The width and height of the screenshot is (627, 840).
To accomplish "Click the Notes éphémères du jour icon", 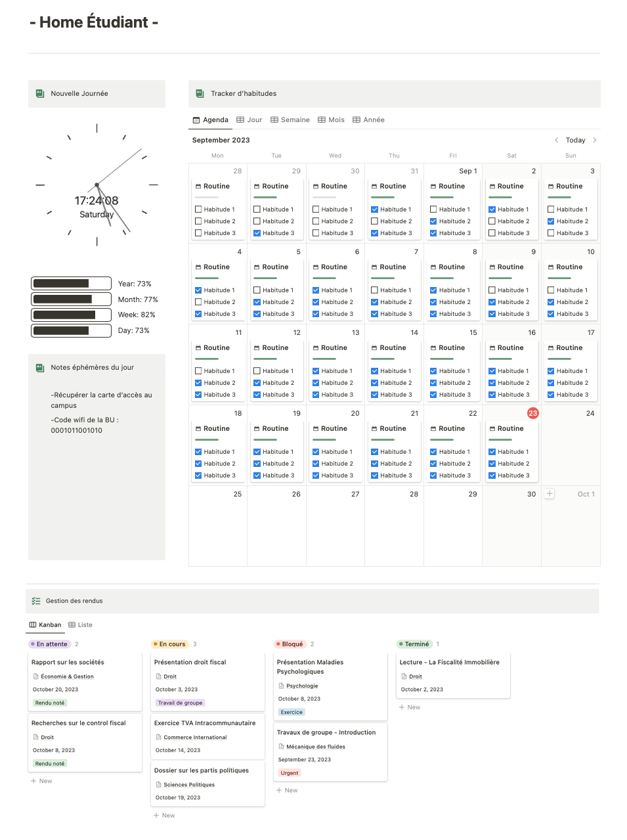I will pos(40,368).
